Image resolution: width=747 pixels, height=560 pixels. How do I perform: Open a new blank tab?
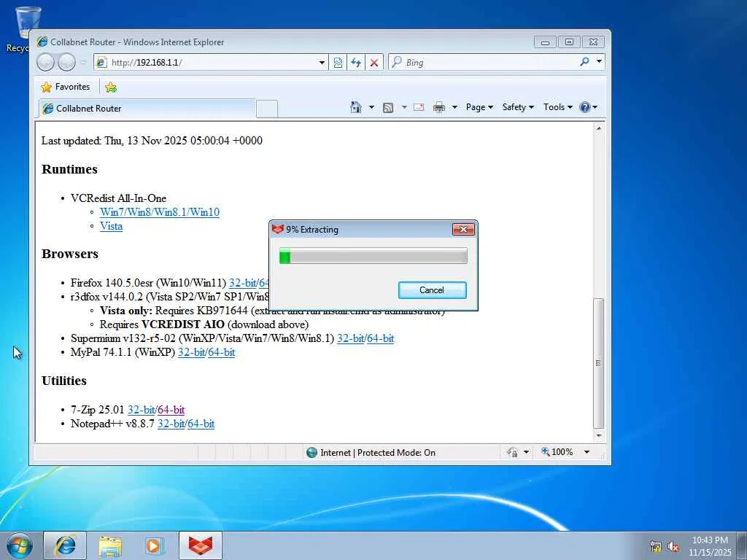pyautogui.click(x=267, y=109)
